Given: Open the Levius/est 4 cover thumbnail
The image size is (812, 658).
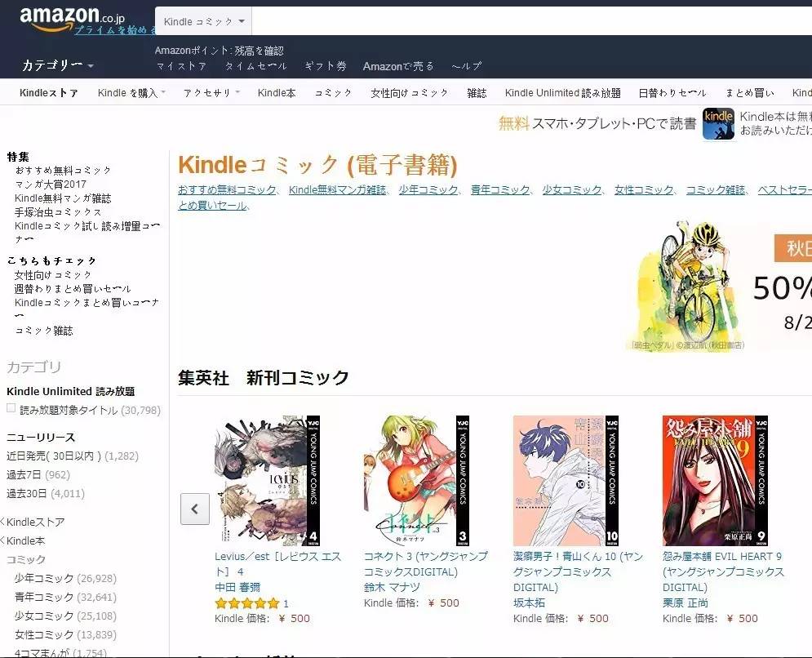Looking at the screenshot, I should click(267, 480).
